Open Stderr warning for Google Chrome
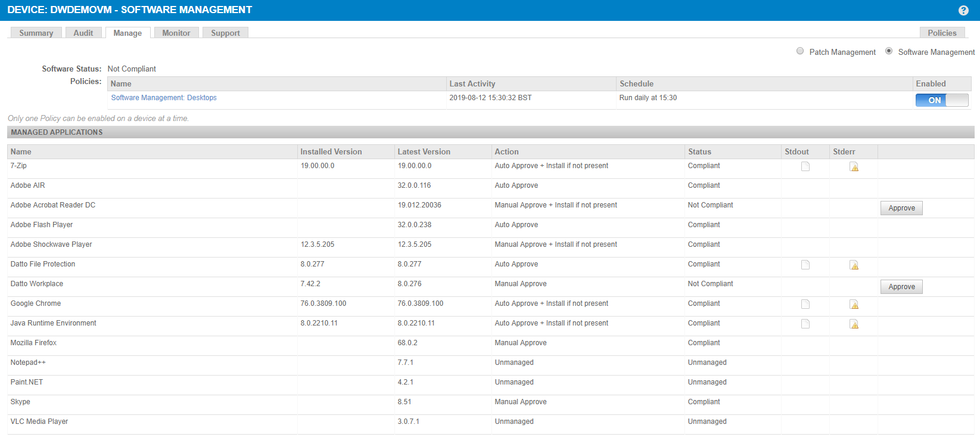Viewport: 980px width, 440px height. click(854, 304)
